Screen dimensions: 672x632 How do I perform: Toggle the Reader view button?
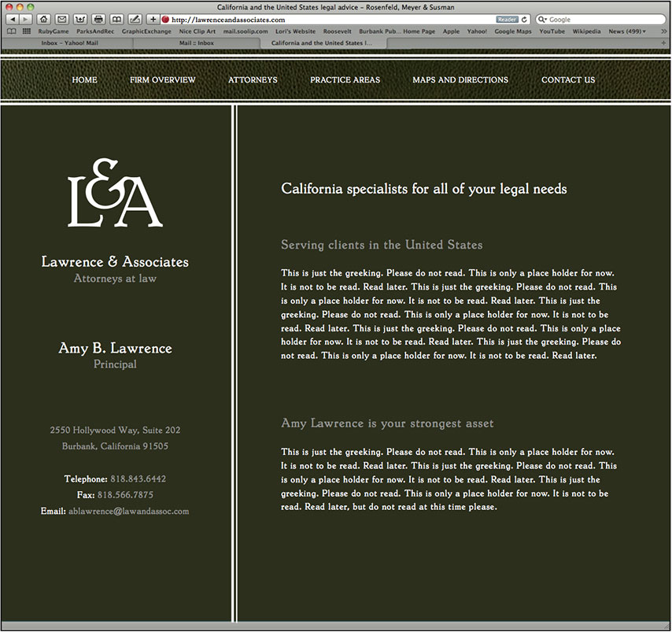click(507, 19)
